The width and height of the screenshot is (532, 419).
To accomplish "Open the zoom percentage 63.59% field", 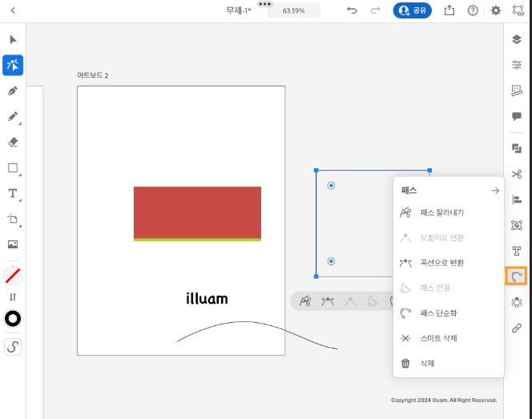I will click(293, 10).
